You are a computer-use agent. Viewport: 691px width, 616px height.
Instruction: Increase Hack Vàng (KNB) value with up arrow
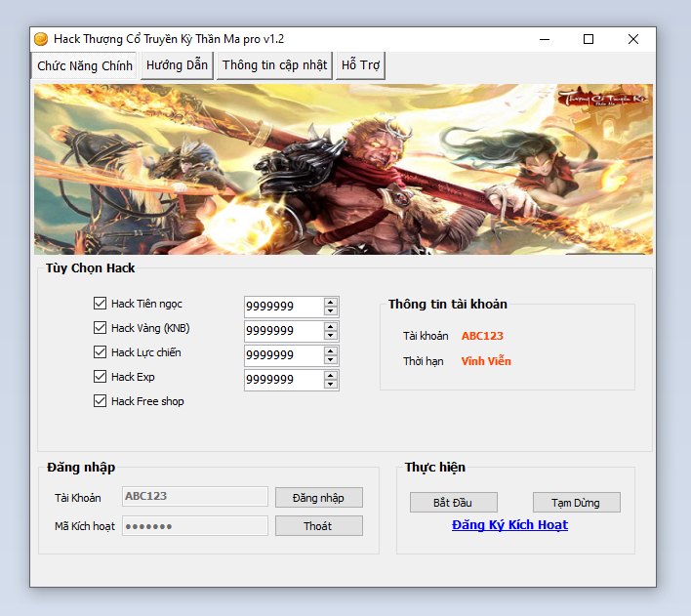coord(331,326)
